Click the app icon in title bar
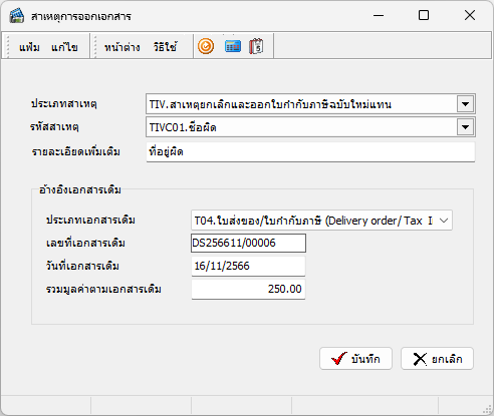494x416 pixels. coord(17,16)
